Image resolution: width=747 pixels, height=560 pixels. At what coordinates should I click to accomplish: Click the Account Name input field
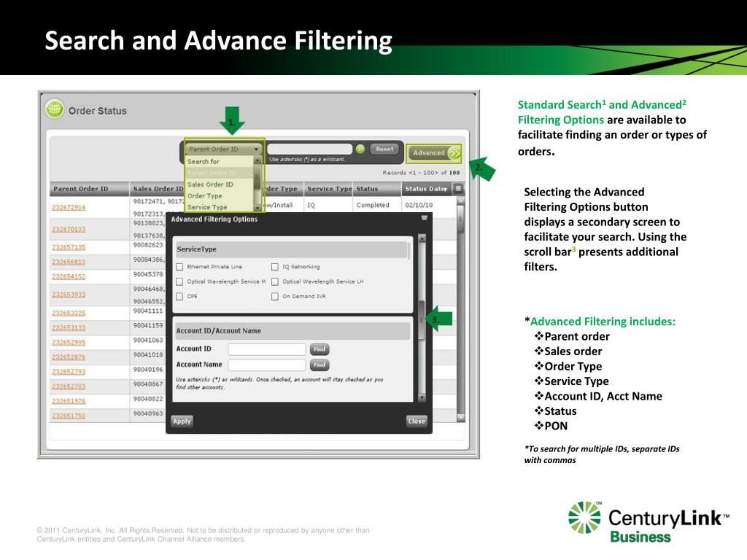(267, 365)
